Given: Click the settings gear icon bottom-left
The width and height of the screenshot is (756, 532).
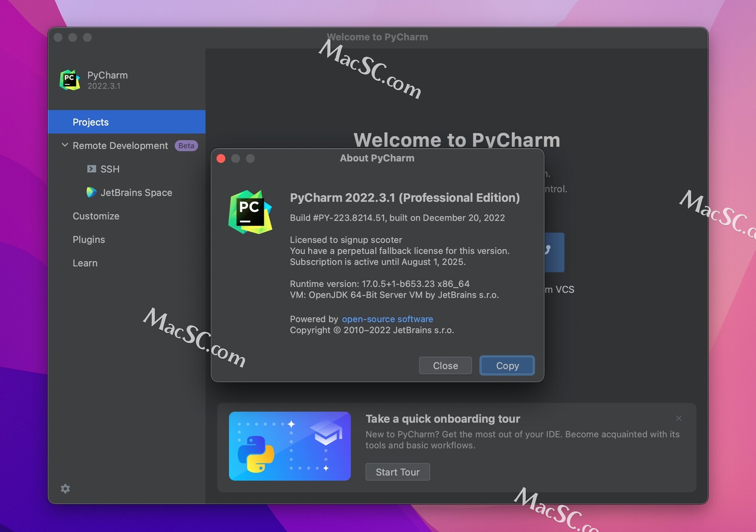Looking at the screenshot, I should coord(65,489).
